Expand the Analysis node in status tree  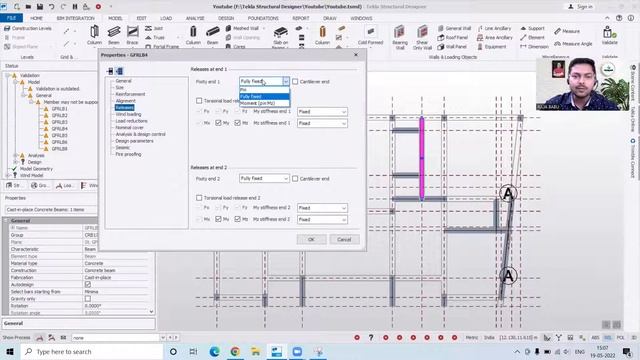coord(16,156)
